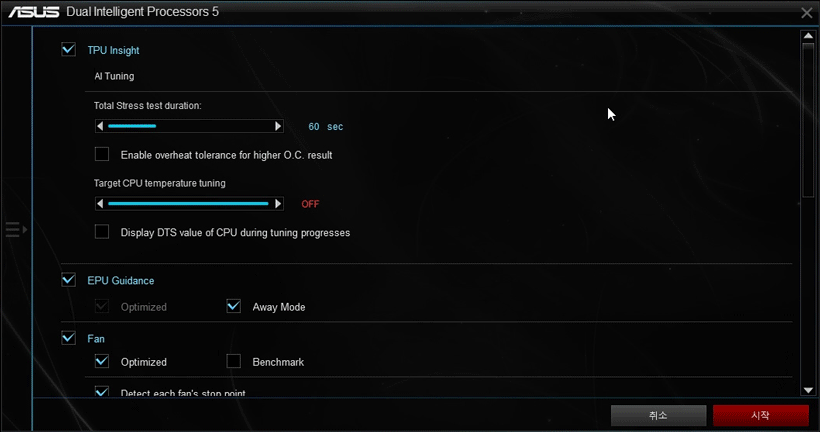Click the red OFF temperature value
This screenshot has width=820, height=432.
(x=310, y=204)
